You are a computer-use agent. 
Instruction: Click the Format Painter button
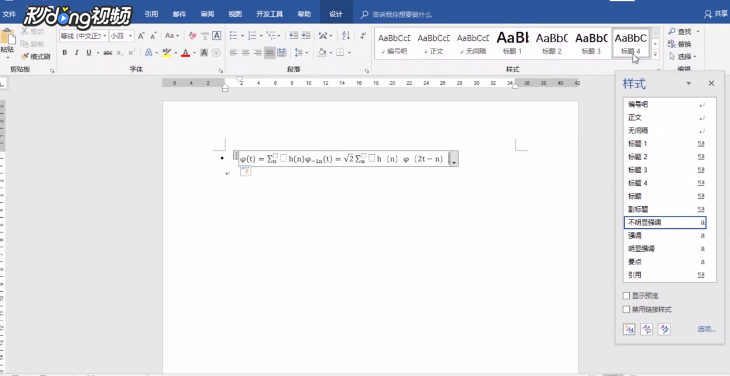[x=35, y=57]
